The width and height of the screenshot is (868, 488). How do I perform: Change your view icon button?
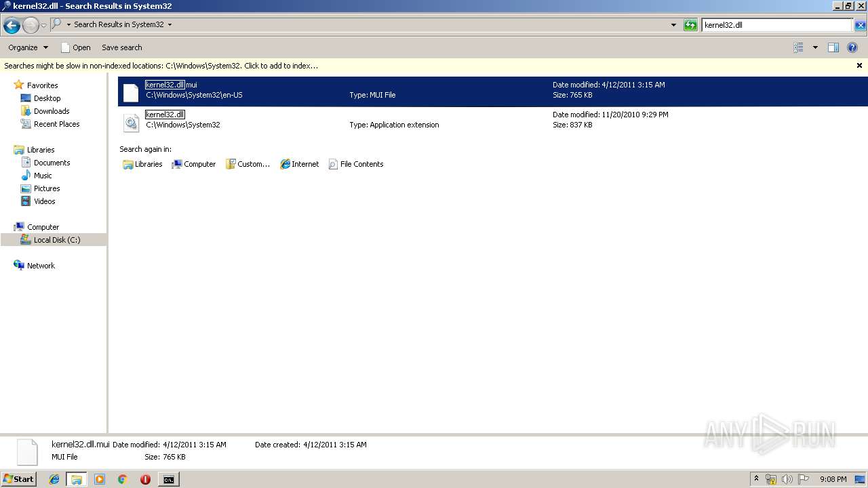coord(798,47)
